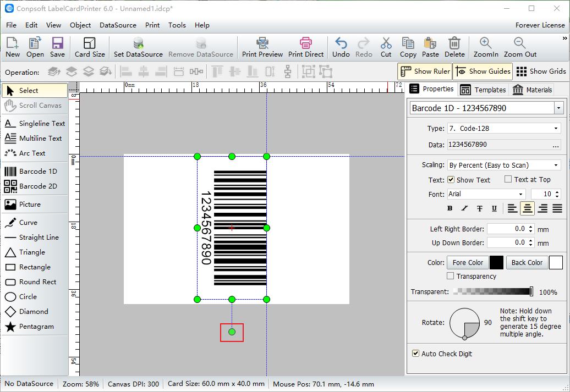Choose the Arc Text tool
570x392 pixels.
tap(35, 153)
